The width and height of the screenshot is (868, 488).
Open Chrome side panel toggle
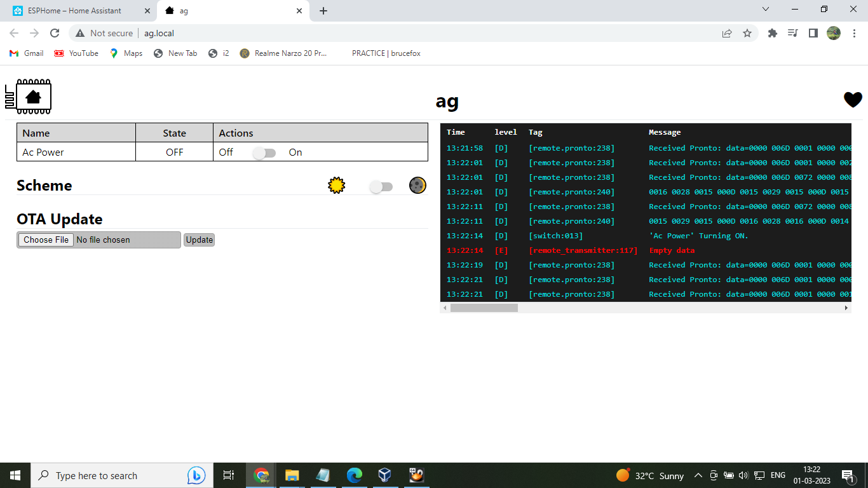pos(813,33)
